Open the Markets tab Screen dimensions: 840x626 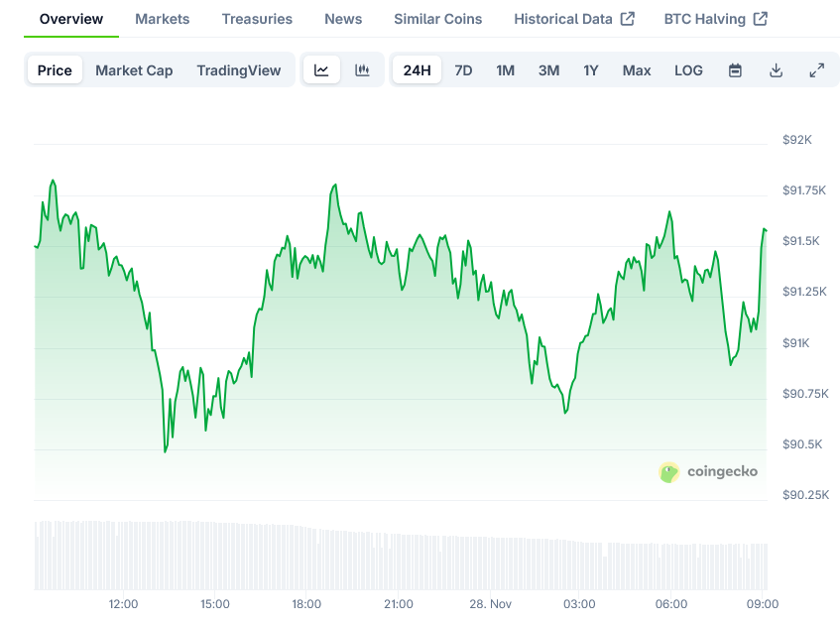(162, 19)
